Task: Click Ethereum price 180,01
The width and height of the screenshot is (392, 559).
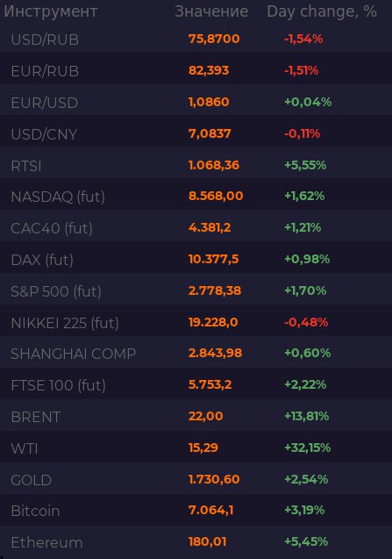Action: click(208, 542)
